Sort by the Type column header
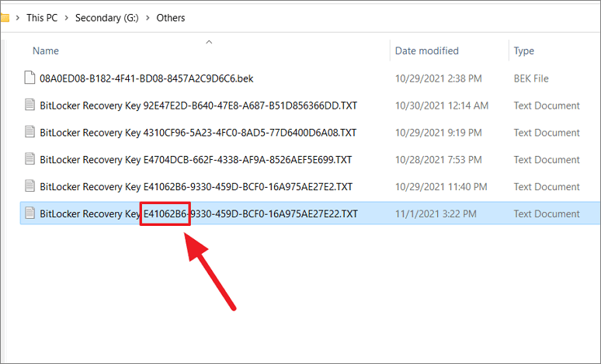The image size is (601, 364). pyautogui.click(x=523, y=51)
